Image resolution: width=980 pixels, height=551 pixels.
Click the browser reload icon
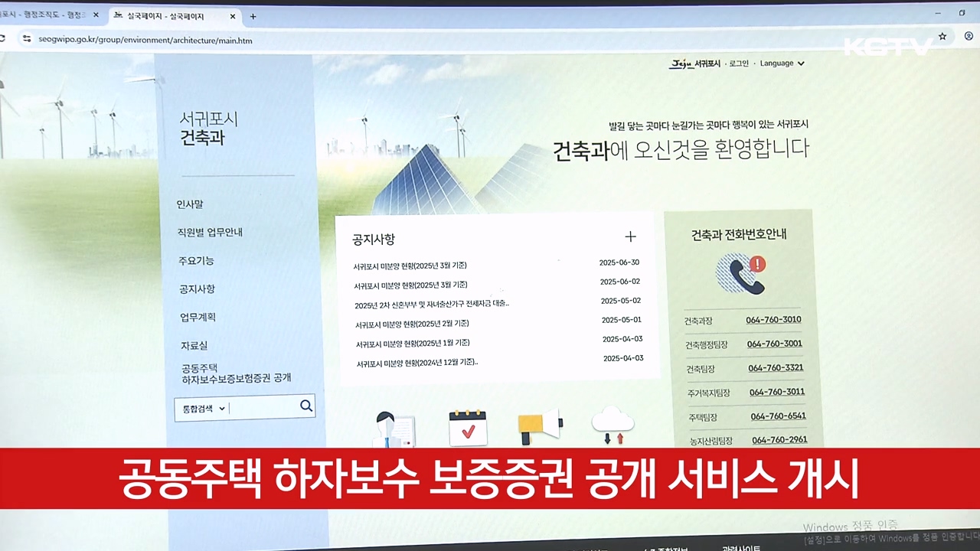pos(3,36)
